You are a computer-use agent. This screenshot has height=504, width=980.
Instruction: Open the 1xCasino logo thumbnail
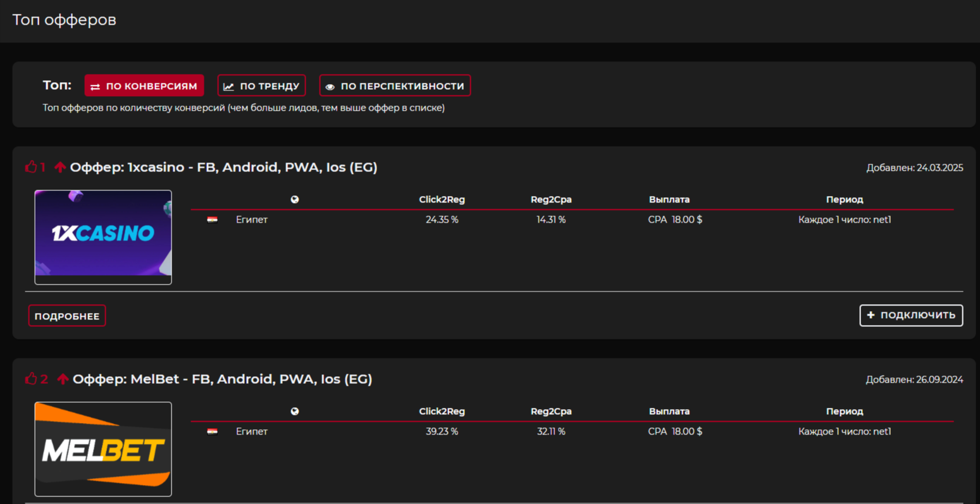pyautogui.click(x=103, y=237)
